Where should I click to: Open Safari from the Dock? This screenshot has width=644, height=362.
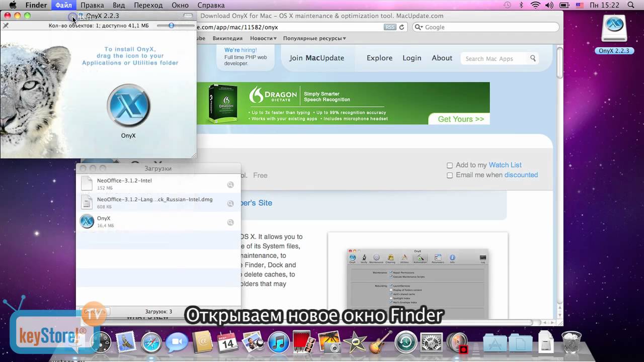[x=151, y=343]
